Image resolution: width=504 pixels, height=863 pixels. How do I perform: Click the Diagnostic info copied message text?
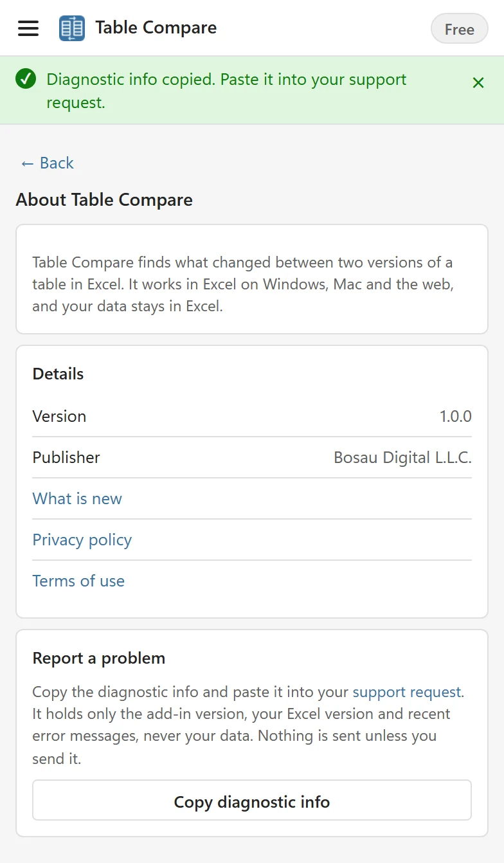point(227,91)
